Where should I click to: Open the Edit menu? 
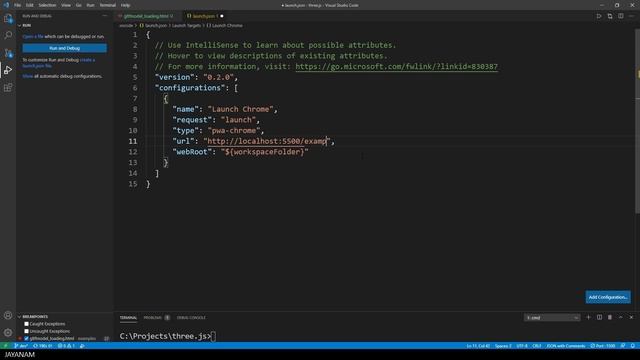30,5
